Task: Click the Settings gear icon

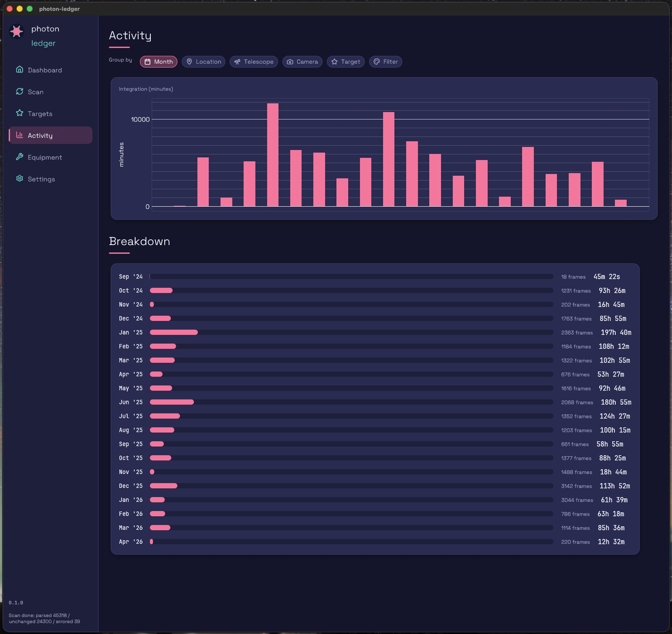Action: (20, 178)
